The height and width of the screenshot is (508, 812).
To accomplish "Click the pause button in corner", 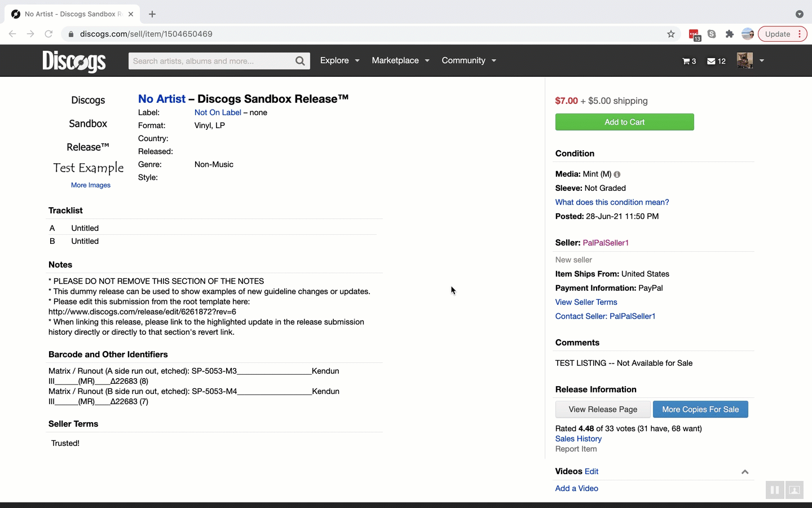I will pos(774,490).
